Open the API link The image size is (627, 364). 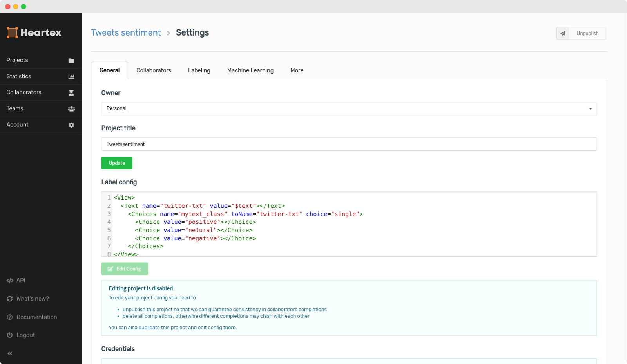[21, 280]
